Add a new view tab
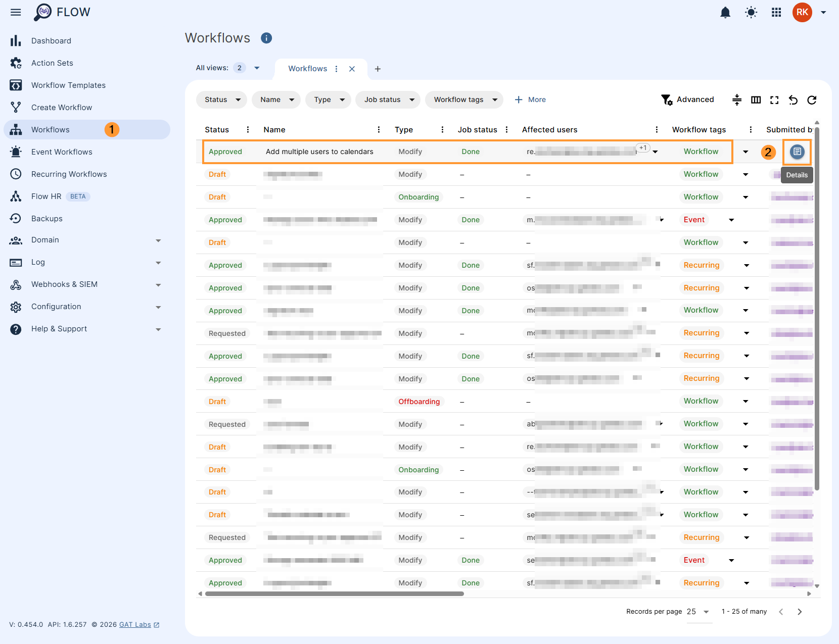The image size is (839, 644). 378,69
